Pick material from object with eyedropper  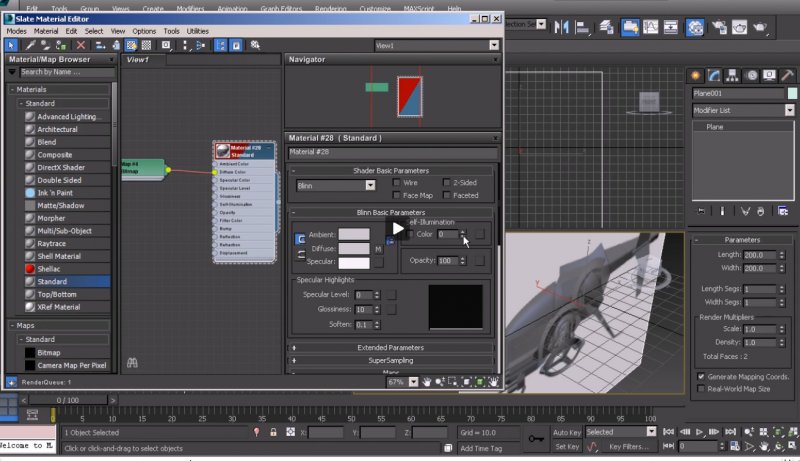(30, 45)
